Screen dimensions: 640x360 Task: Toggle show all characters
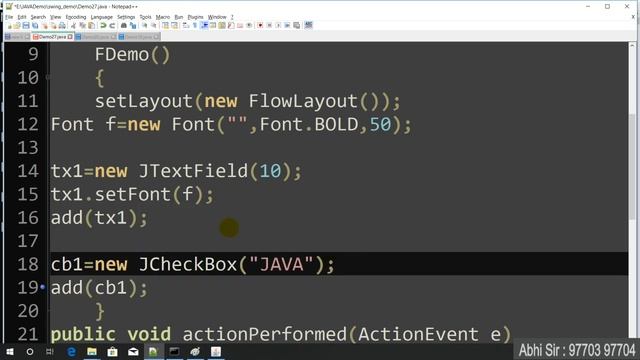(195, 25)
